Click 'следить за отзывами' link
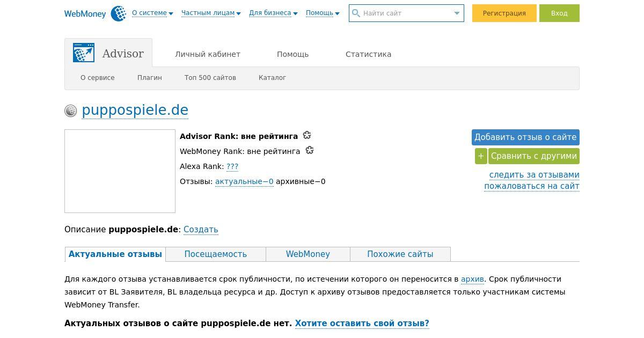 (535, 175)
